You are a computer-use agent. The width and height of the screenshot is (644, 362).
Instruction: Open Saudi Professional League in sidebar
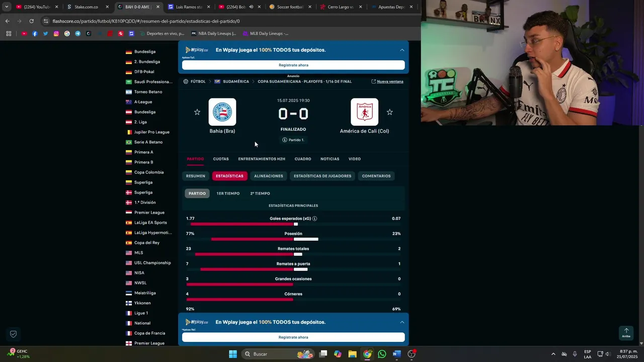153,82
